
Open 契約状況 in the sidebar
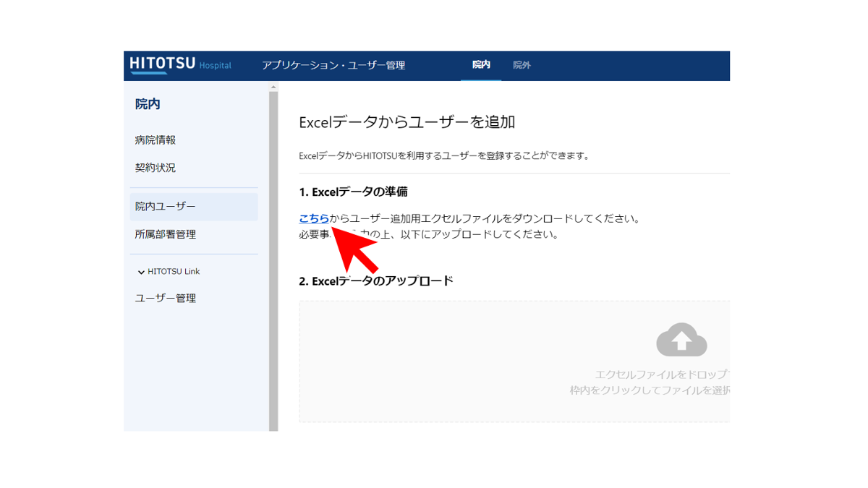pyautogui.click(x=156, y=168)
